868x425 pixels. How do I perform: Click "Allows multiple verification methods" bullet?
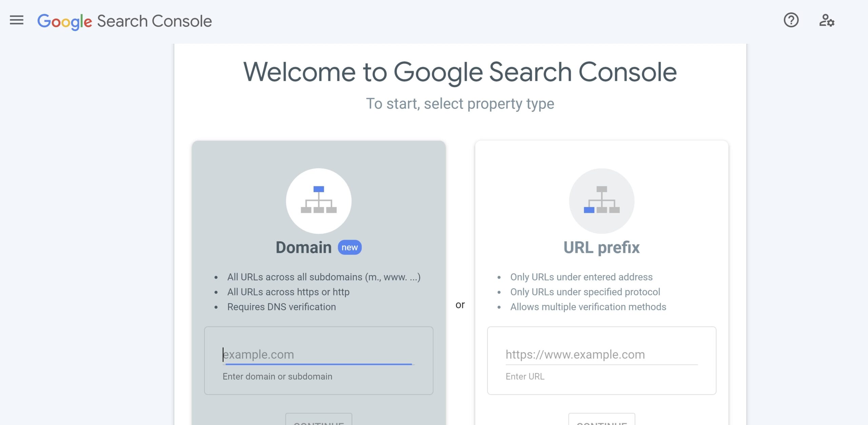point(588,307)
